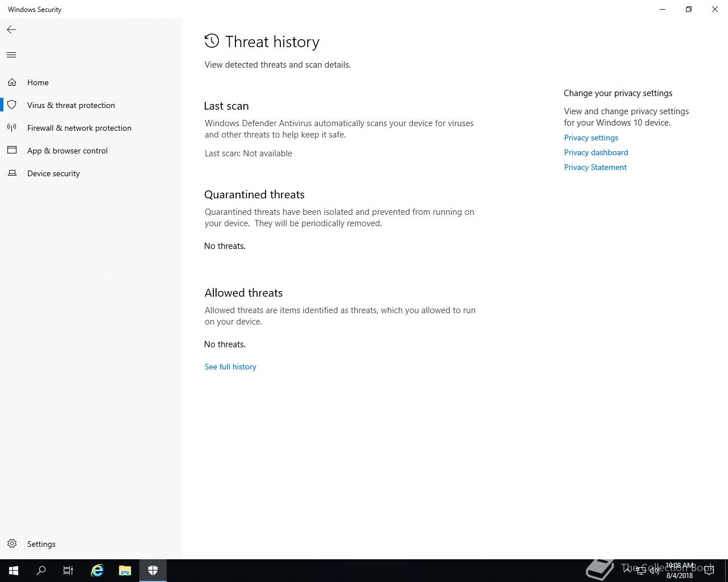
Task: Click the Last scan heading
Action: click(x=226, y=106)
